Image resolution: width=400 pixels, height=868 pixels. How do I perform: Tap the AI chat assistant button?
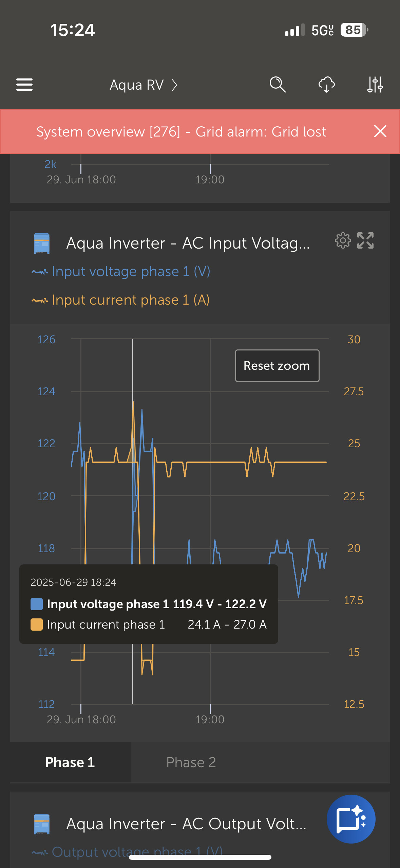pos(351,819)
